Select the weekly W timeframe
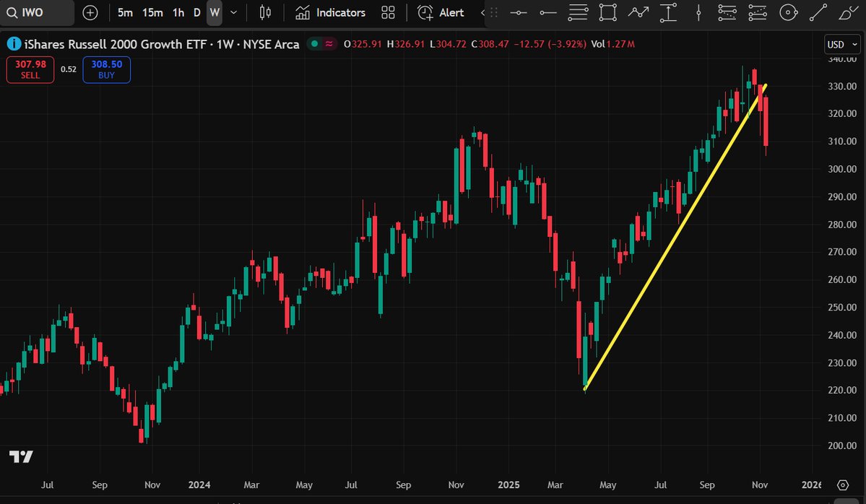This screenshot has width=866, height=504. click(215, 13)
